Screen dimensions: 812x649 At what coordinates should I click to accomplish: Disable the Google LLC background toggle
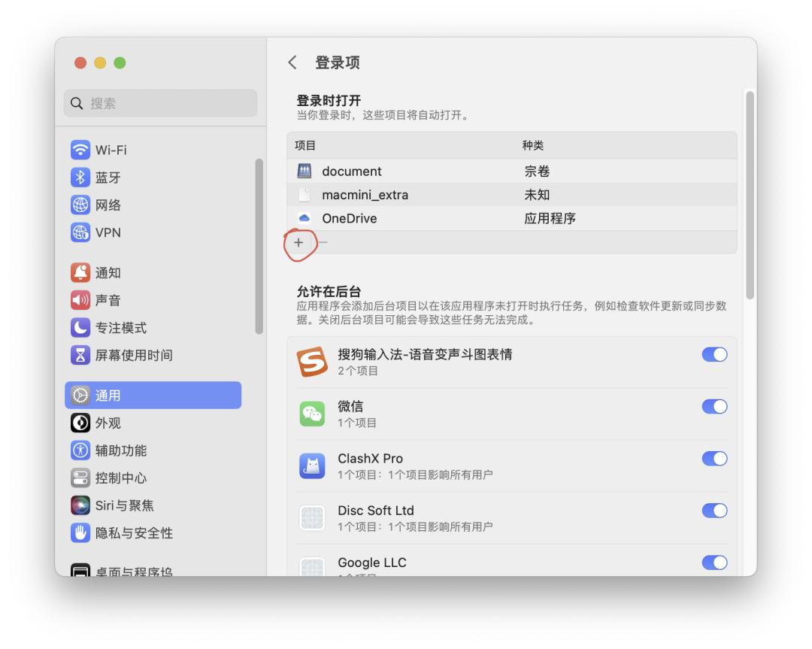pos(714,563)
